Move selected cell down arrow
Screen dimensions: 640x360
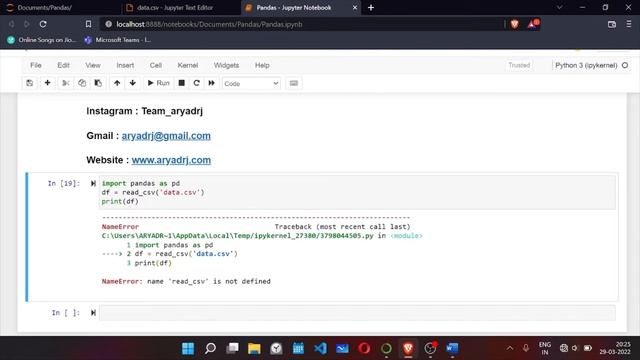[x=133, y=83]
